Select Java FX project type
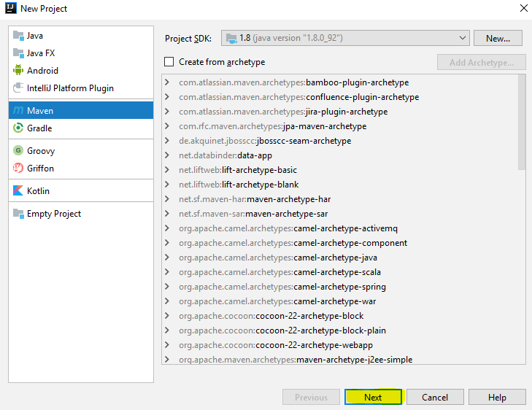532x410 pixels. (81, 53)
